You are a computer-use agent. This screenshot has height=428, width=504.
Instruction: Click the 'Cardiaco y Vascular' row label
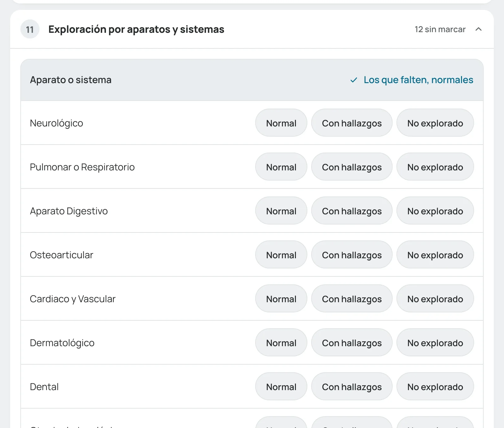(x=73, y=299)
